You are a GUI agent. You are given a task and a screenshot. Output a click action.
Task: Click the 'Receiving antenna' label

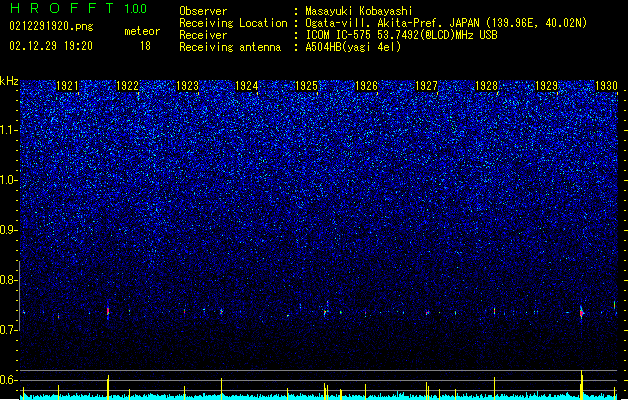(x=230, y=47)
